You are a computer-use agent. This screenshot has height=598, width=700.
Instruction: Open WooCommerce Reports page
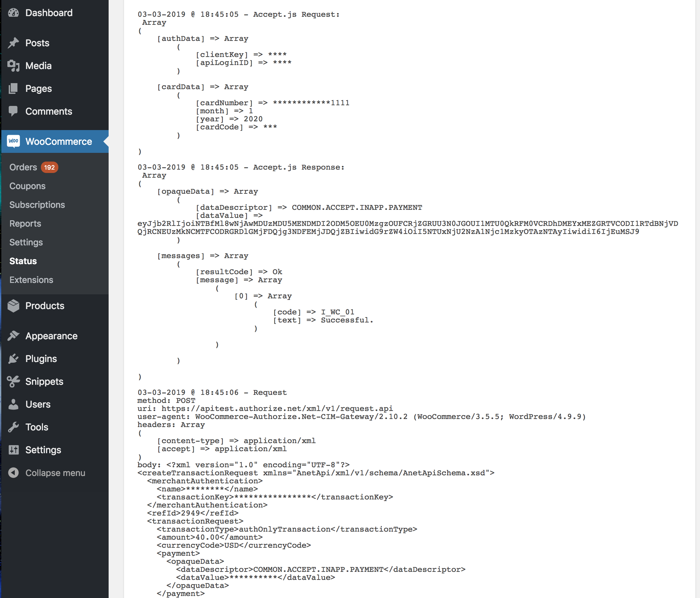click(25, 223)
